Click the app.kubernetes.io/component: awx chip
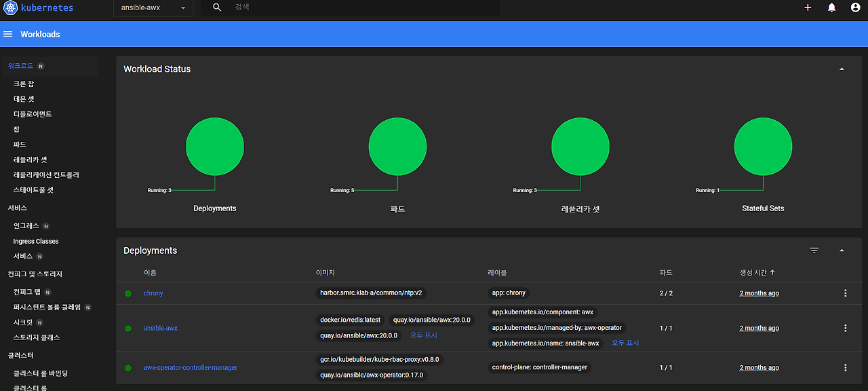The width and height of the screenshot is (868, 391). 542,312
